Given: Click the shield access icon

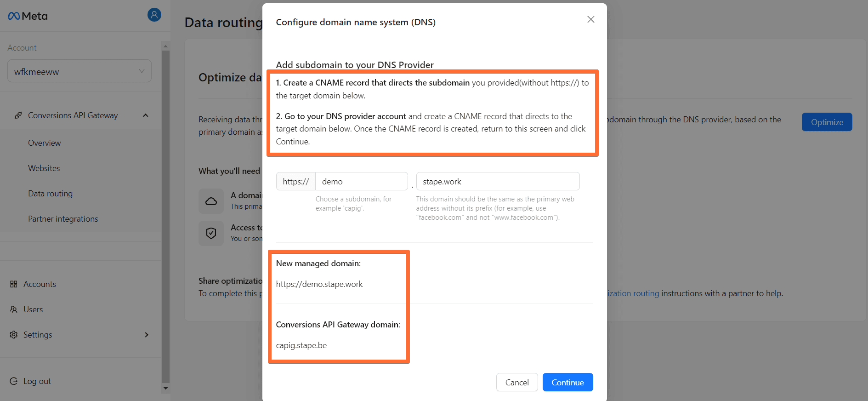Looking at the screenshot, I should coord(211,233).
